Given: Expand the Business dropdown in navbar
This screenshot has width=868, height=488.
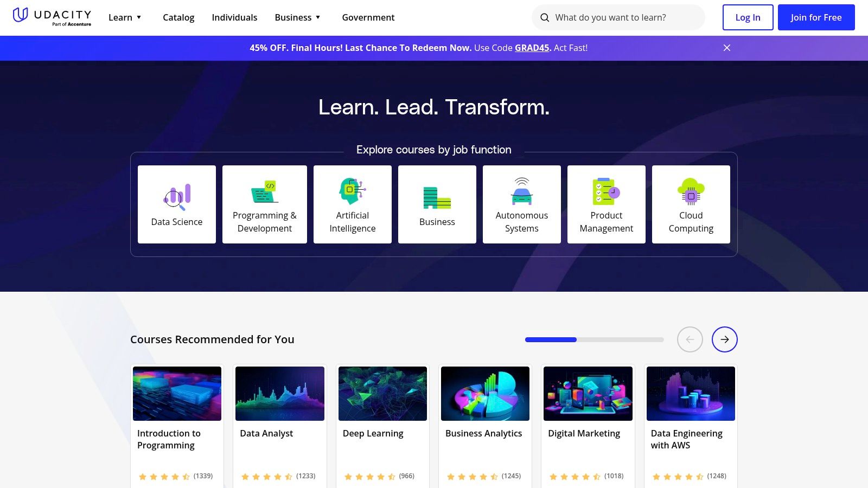Looking at the screenshot, I should pos(298,17).
